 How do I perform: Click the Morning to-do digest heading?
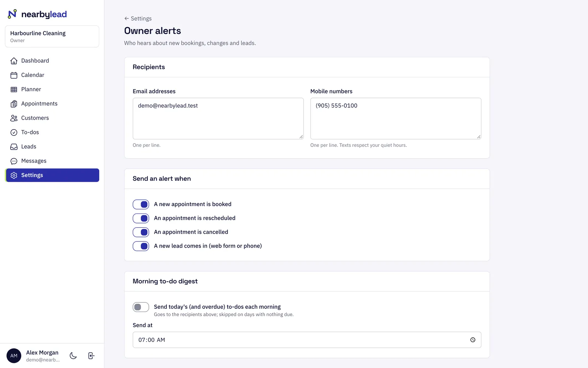(165, 282)
